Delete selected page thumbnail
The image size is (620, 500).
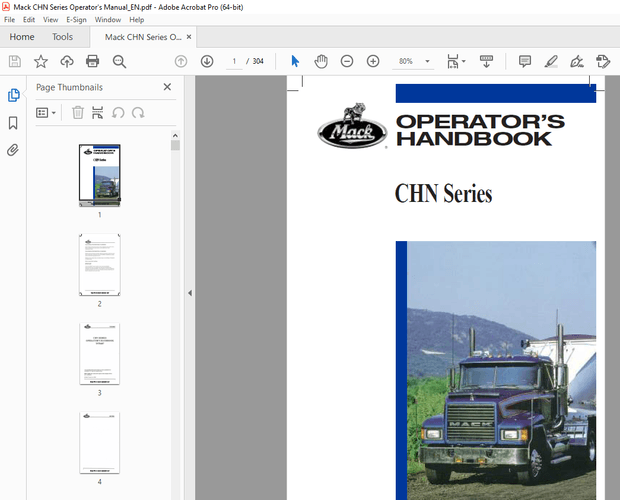click(78, 113)
